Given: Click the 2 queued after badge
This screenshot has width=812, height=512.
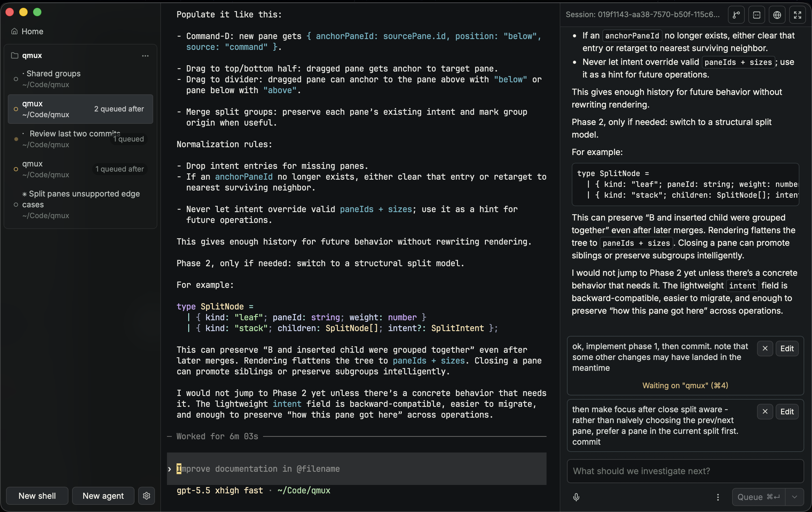Looking at the screenshot, I should pyautogui.click(x=119, y=109).
